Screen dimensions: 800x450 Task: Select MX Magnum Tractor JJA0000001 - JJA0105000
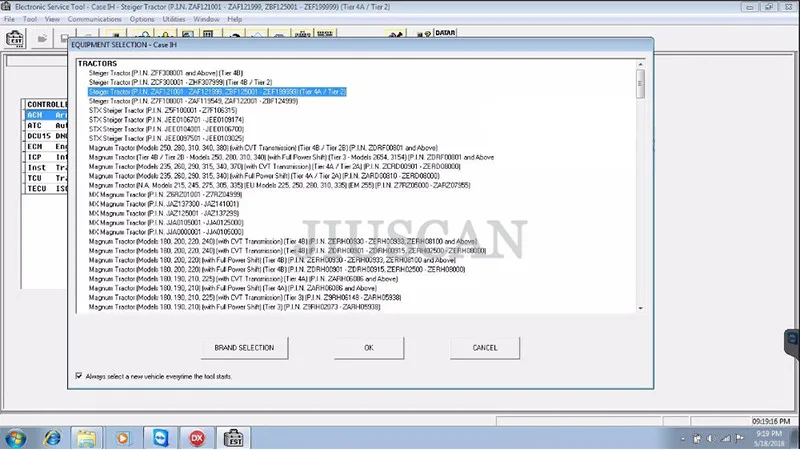[x=166, y=232]
